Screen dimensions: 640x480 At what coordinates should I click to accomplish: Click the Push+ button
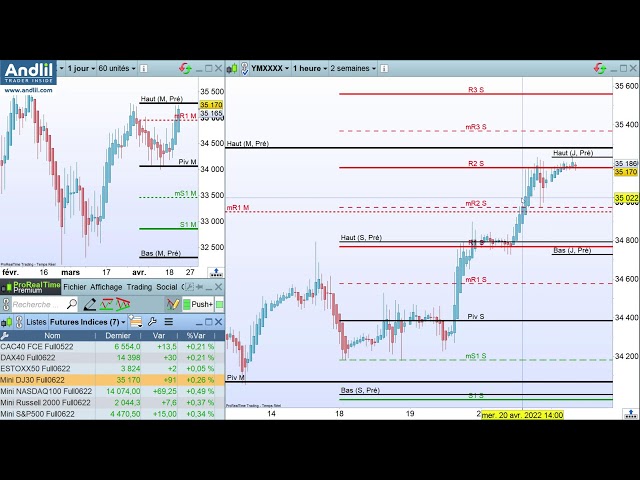(x=198, y=304)
